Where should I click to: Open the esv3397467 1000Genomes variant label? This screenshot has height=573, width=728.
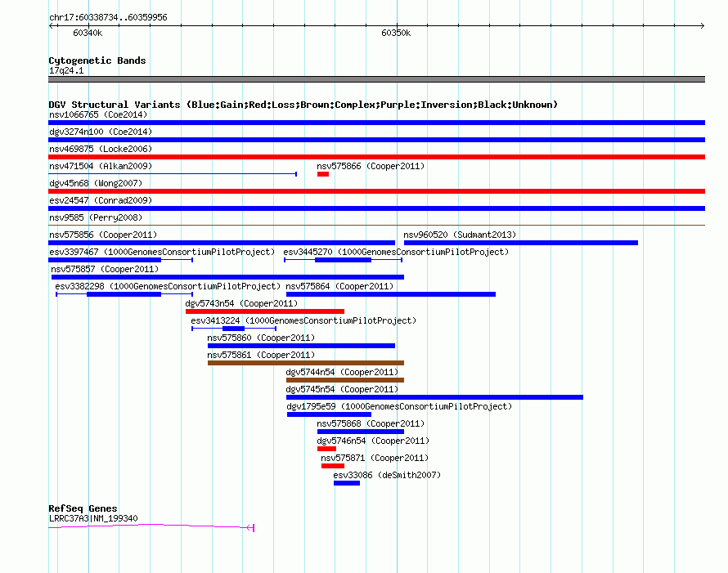162,252
